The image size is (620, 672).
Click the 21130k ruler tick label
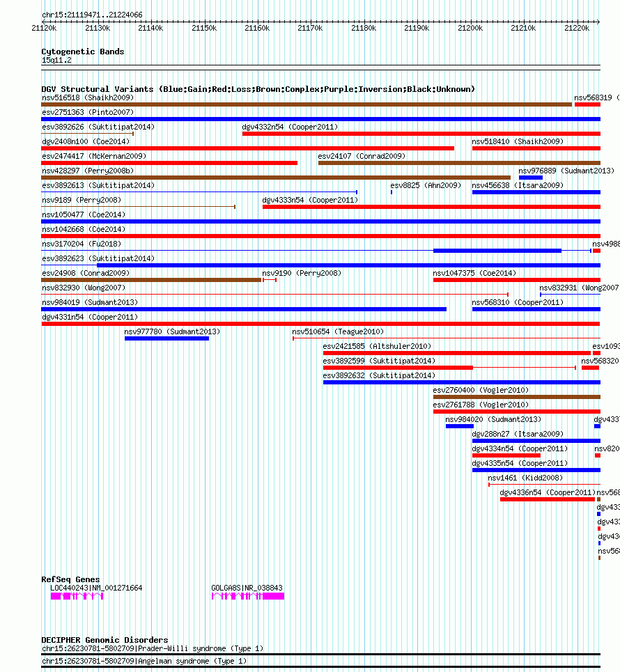pyautogui.click(x=98, y=29)
